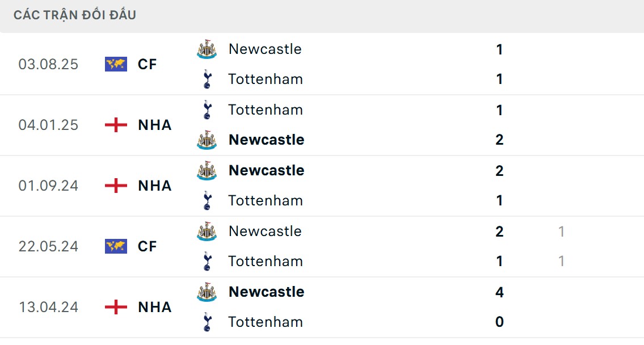644x345 pixels.
Task: Select the England flag icon next to 01.09.24
Action: point(115,186)
